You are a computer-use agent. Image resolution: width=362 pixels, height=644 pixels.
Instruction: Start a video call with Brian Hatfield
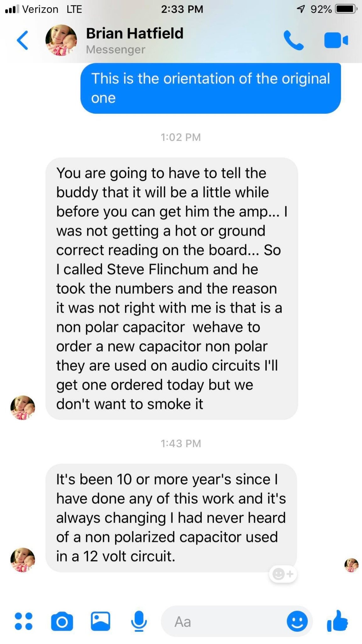pos(336,40)
